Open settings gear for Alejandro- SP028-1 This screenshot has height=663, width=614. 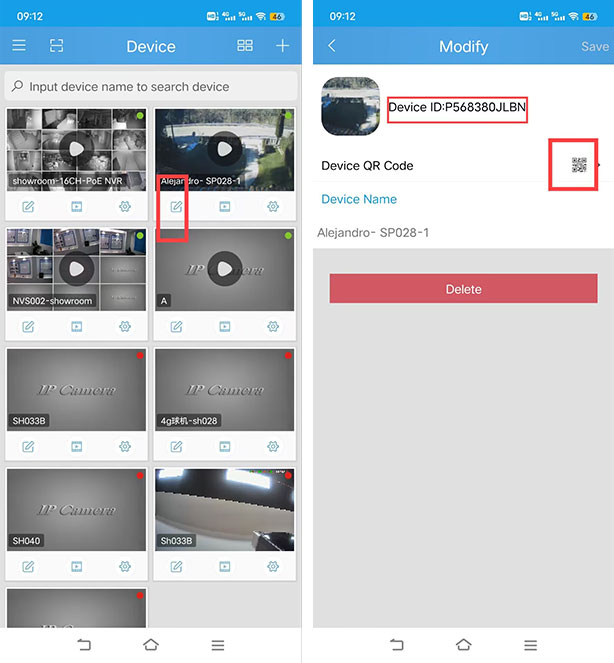coord(273,206)
